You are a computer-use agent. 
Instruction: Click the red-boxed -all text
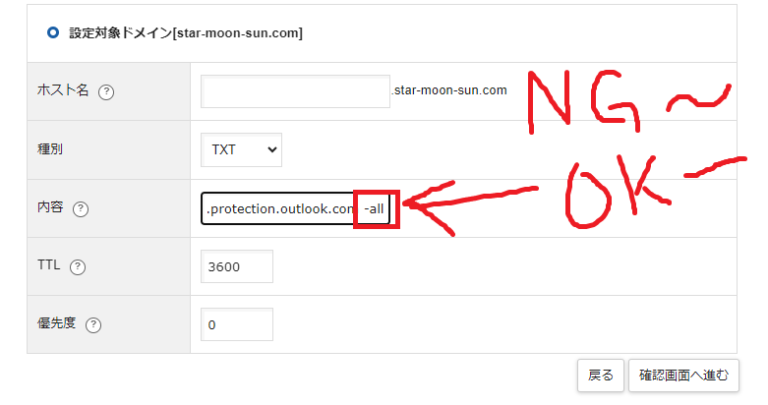[377, 209]
